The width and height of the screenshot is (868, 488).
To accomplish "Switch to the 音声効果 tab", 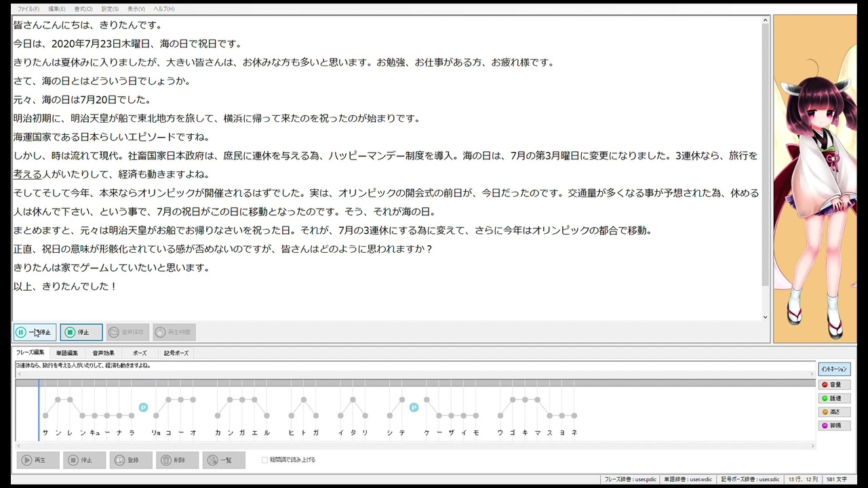I will pyautogui.click(x=104, y=353).
